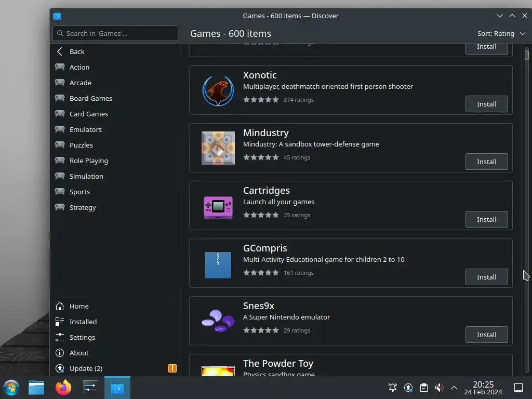Select the Sports category
532x399 pixels.
(x=115, y=192)
